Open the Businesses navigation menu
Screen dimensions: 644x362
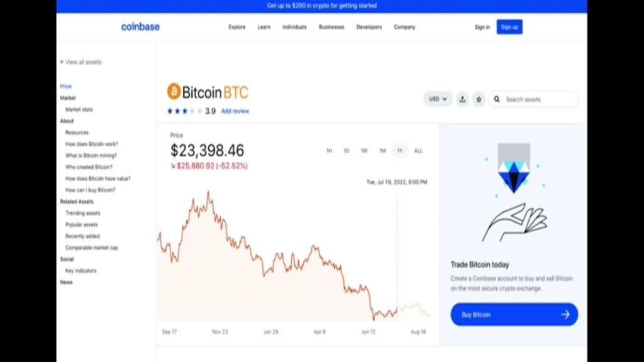(331, 27)
